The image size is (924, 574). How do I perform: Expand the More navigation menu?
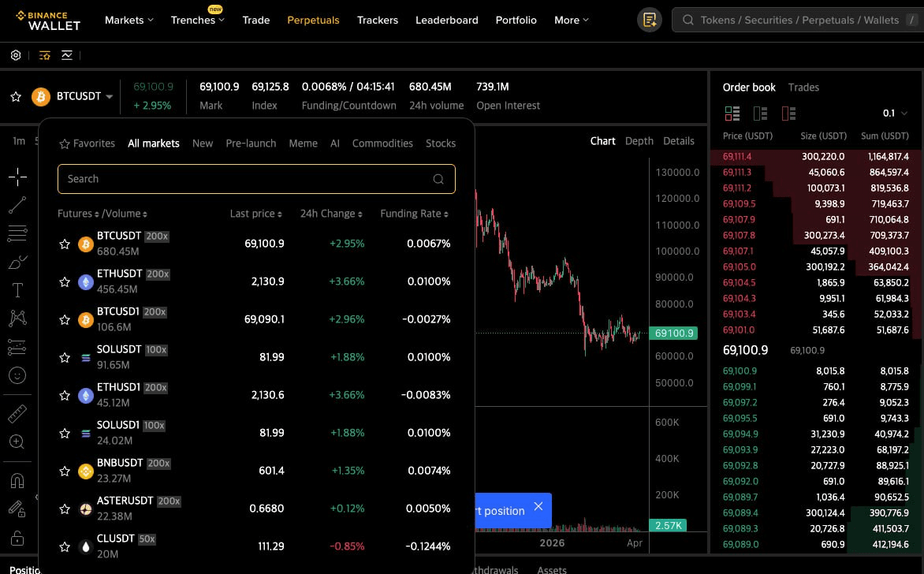(572, 20)
